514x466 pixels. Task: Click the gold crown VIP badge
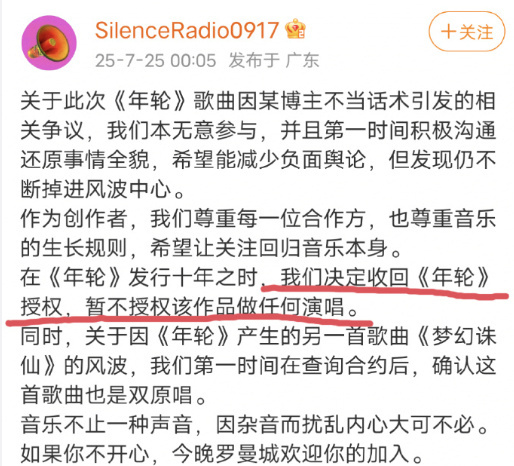pyautogui.click(x=295, y=29)
